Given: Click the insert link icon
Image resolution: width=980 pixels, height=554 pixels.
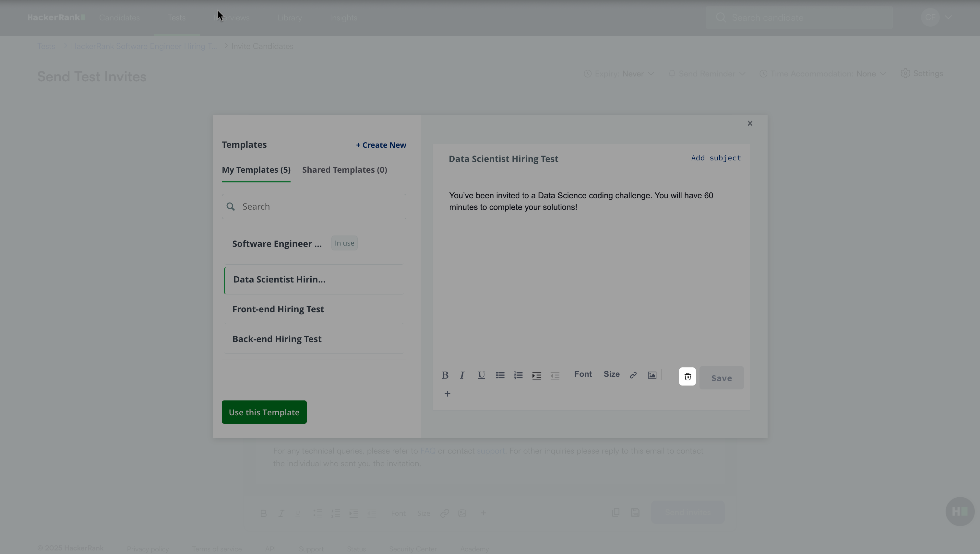Looking at the screenshot, I should [633, 375].
